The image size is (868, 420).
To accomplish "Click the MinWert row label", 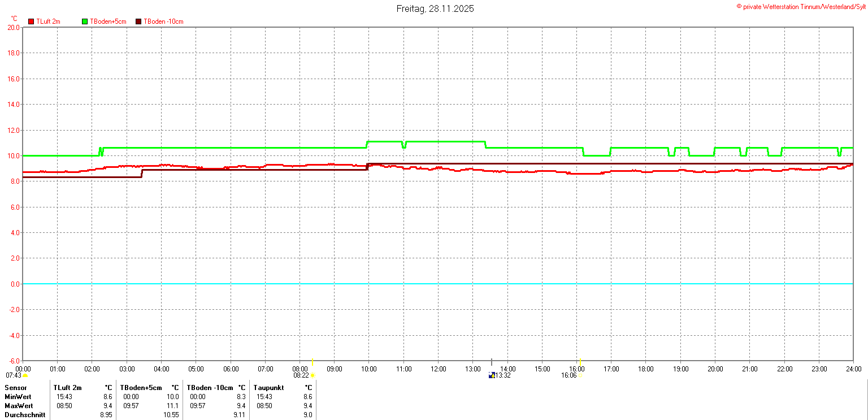I will (18, 397).
